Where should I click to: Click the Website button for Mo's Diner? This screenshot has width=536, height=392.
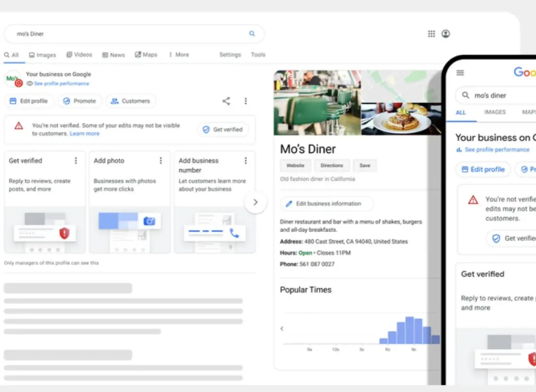tap(295, 165)
